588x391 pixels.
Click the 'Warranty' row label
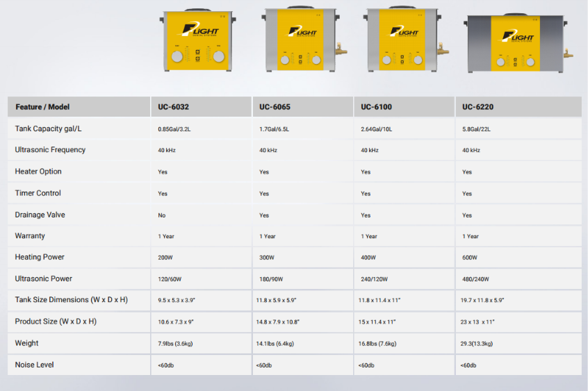(30, 236)
